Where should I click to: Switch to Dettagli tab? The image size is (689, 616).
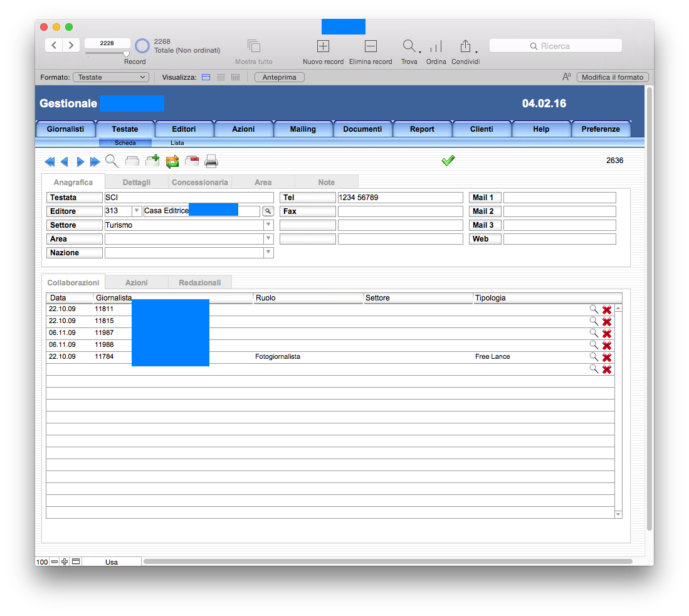coord(137,183)
